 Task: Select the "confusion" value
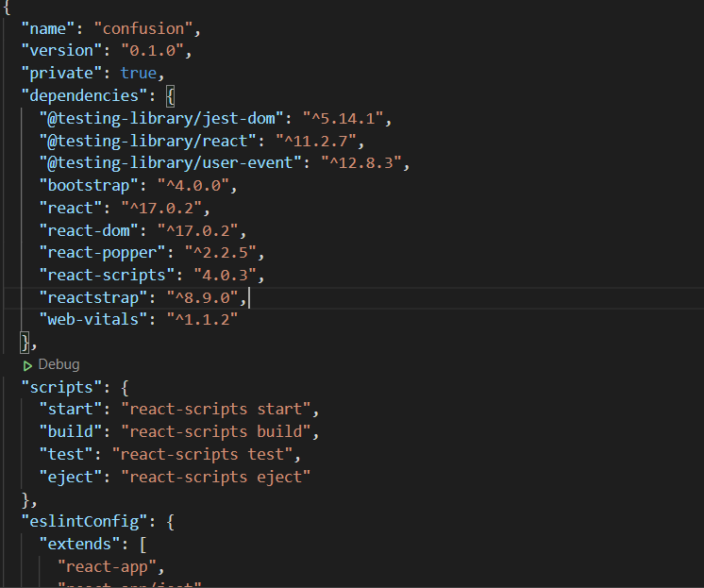tap(143, 28)
